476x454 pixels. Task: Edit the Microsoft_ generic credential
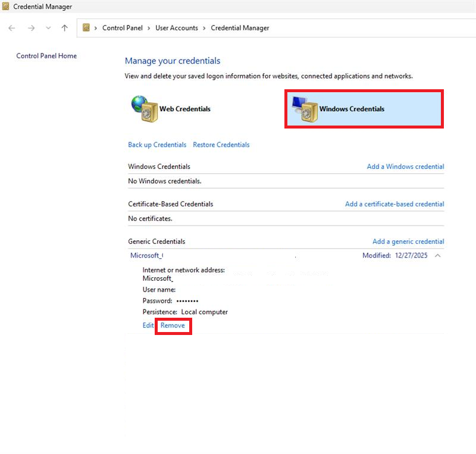(148, 325)
